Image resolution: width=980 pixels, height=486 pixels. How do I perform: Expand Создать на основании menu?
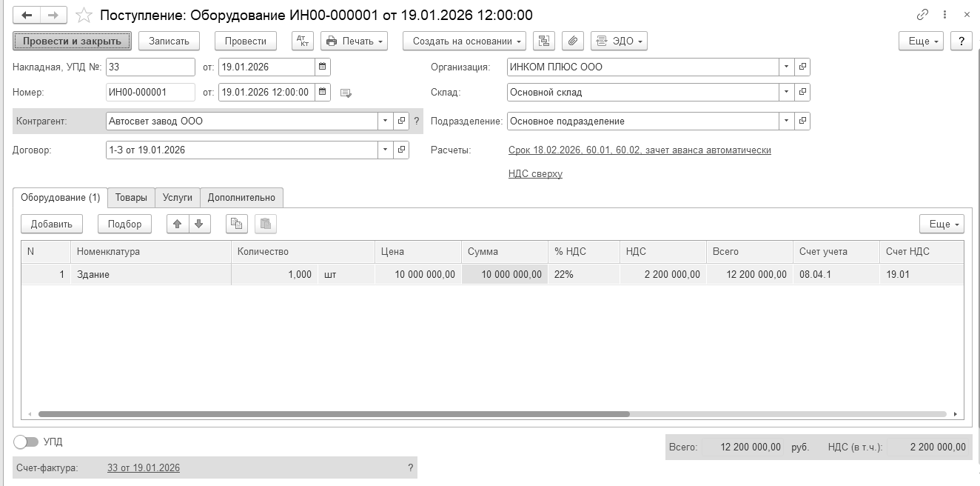pos(464,41)
